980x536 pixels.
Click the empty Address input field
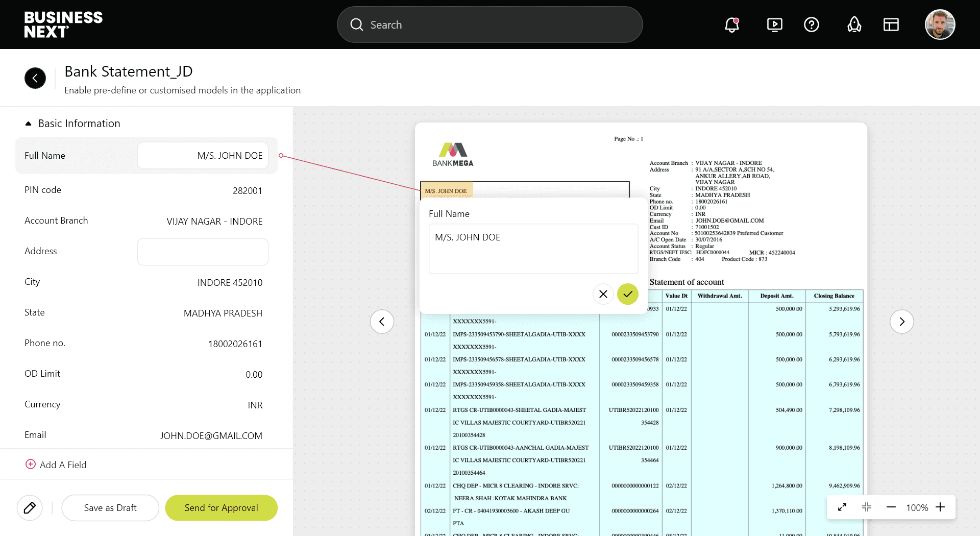tap(203, 252)
